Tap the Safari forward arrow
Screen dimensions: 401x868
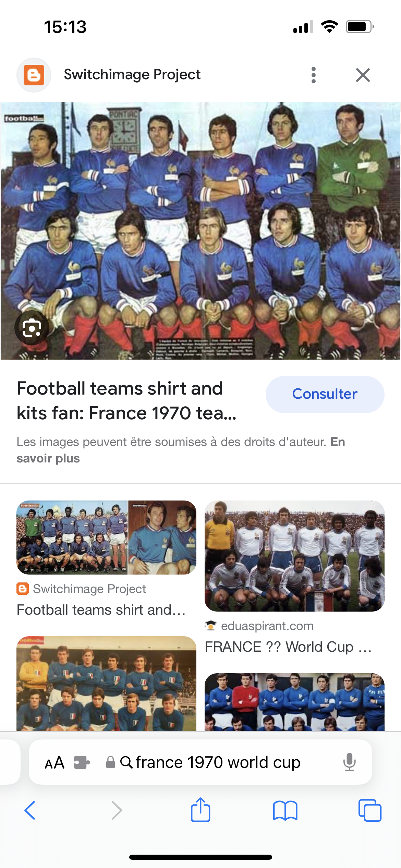point(117,810)
